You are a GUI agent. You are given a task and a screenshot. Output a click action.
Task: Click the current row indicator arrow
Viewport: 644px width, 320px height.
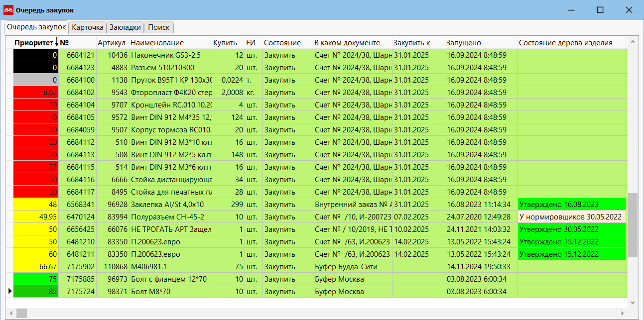point(10,291)
